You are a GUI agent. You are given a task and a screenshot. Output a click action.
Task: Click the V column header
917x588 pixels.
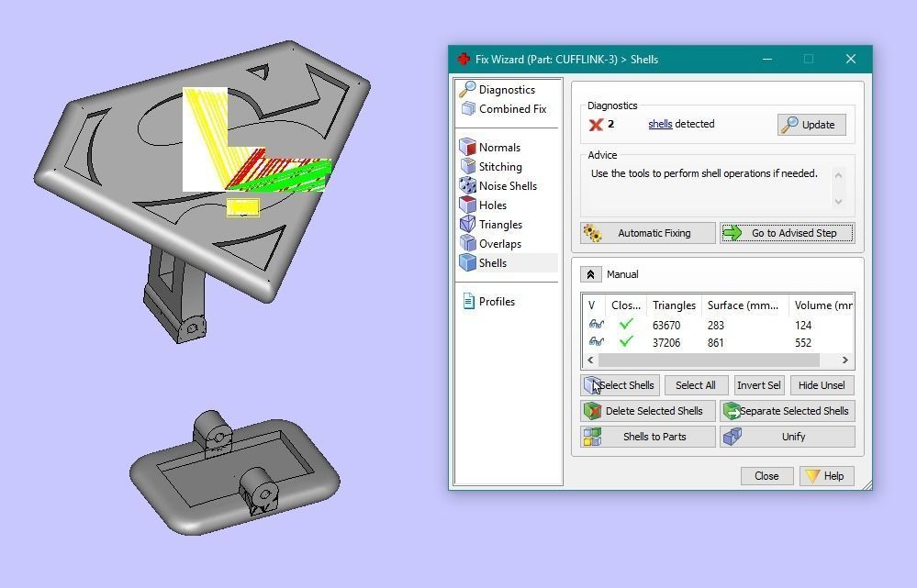[x=594, y=305]
